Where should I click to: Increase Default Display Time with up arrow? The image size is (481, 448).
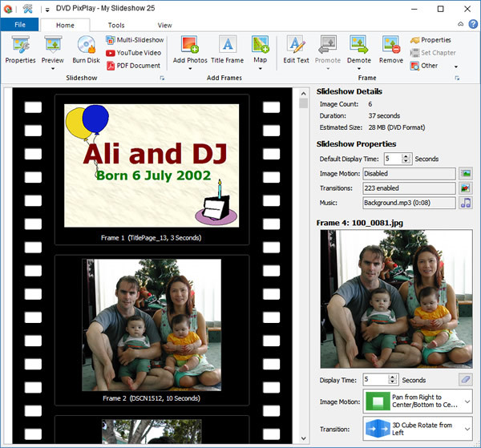[x=406, y=155]
